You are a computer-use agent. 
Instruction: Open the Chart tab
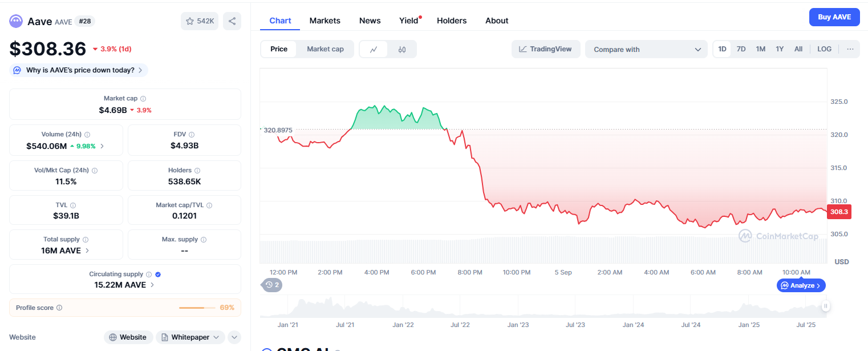(x=280, y=21)
